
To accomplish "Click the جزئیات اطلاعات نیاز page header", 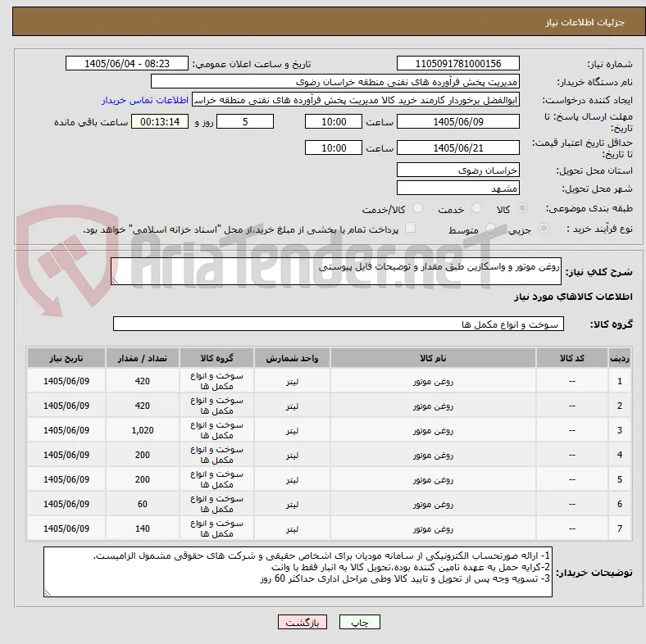I will point(585,22).
